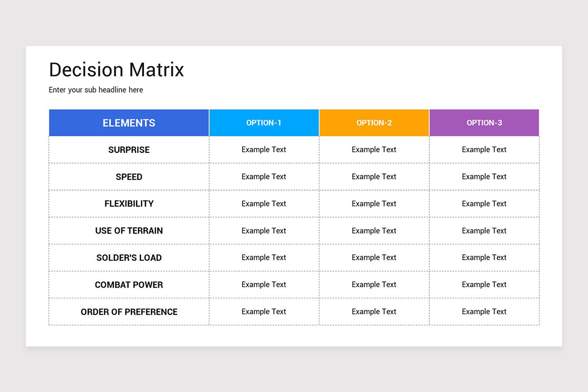Screen dimensions: 588x392
Task: Select the light blue OPTION-1 column header
Action: click(264, 123)
